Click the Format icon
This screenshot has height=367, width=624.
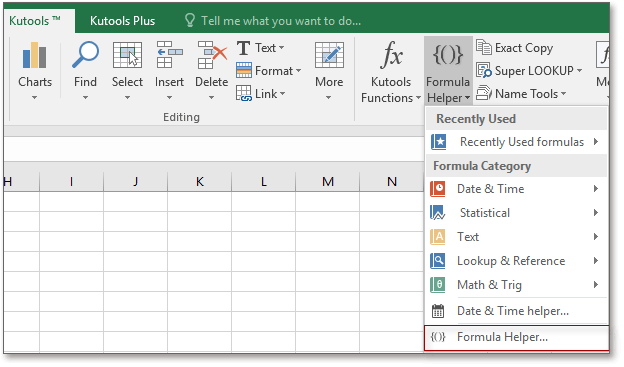click(x=244, y=70)
